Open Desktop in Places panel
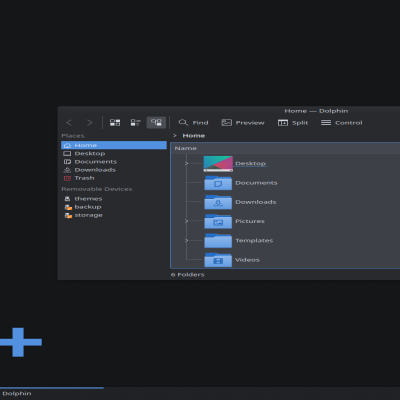Image resolution: width=400 pixels, height=400 pixels. (114, 153)
